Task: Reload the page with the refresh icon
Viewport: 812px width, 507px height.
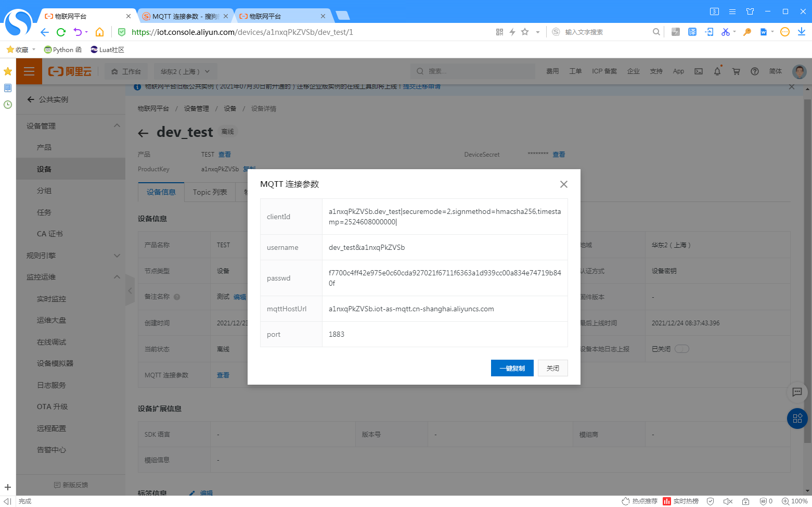Action: click(x=61, y=32)
